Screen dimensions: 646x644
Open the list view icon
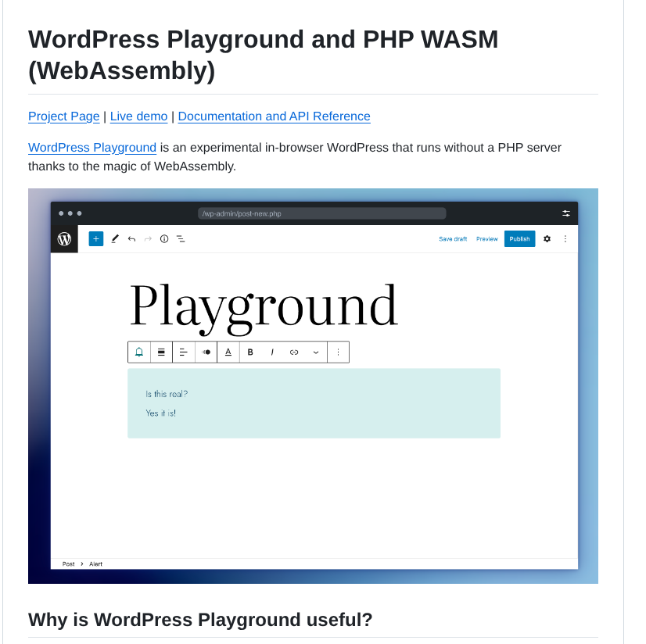click(x=181, y=239)
